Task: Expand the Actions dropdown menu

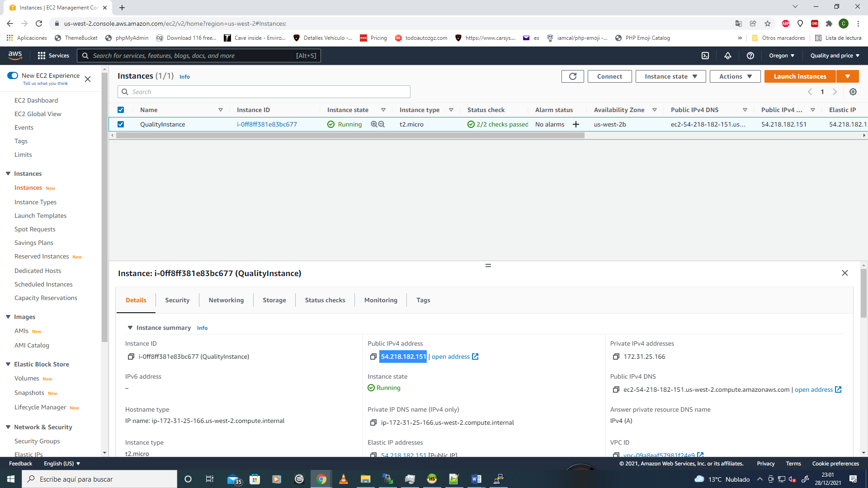Action: click(x=735, y=76)
